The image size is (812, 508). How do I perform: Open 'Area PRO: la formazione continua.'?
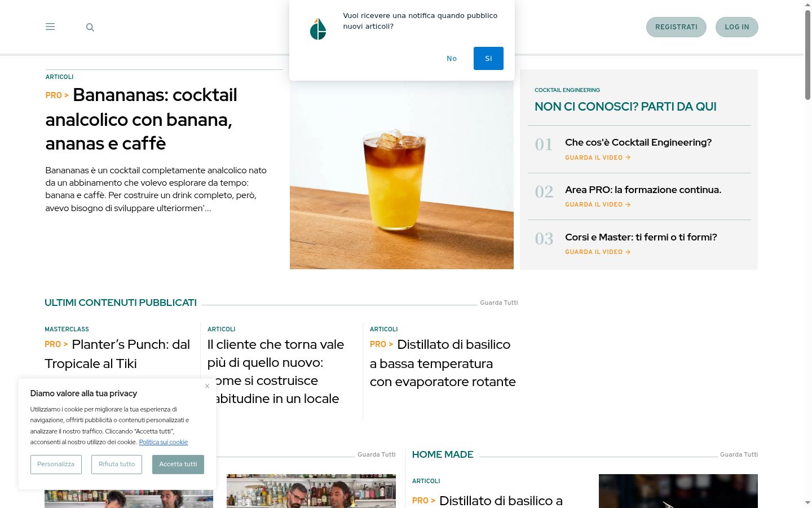coord(643,190)
